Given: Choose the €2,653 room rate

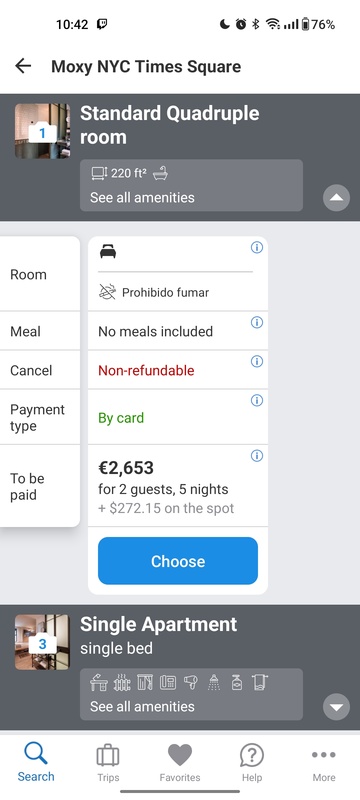Looking at the screenshot, I should click(178, 561).
